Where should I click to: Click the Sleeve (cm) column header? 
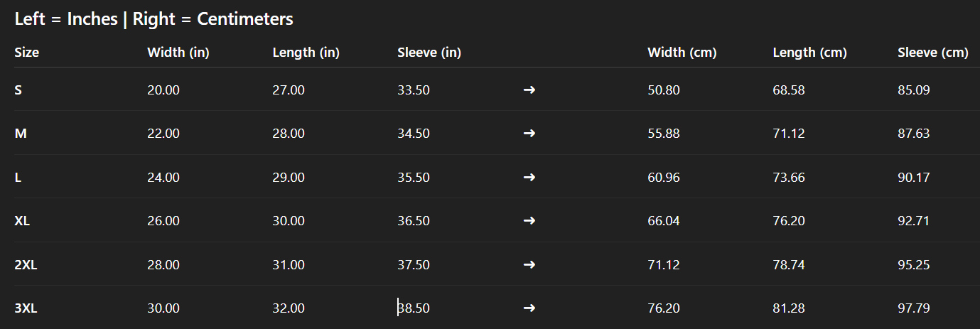click(932, 53)
